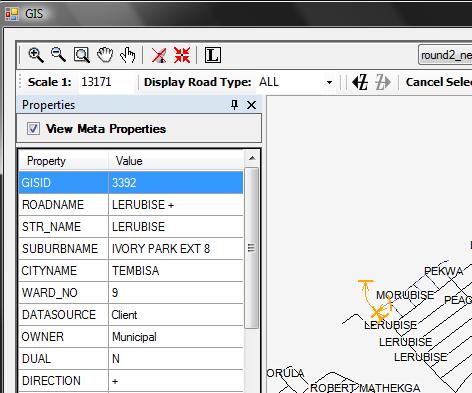The image size is (472, 393).
Task: Click the red clear selection arrow icon
Action: 159,55
